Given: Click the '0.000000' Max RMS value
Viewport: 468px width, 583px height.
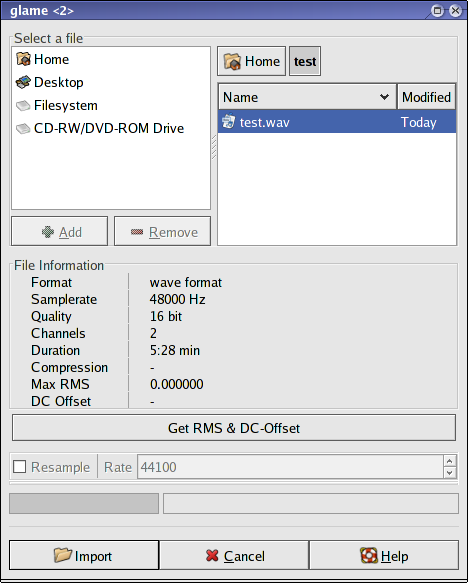Looking at the screenshot, I should pyautogui.click(x=177, y=384).
